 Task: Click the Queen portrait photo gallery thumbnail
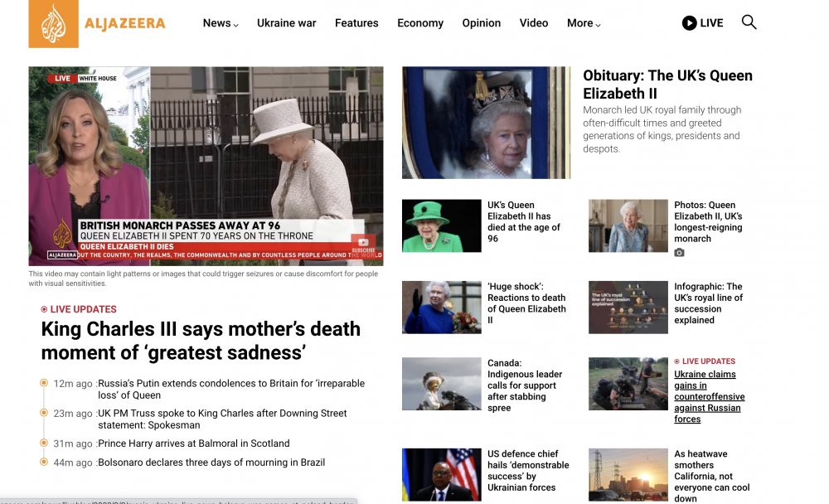pos(628,225)
